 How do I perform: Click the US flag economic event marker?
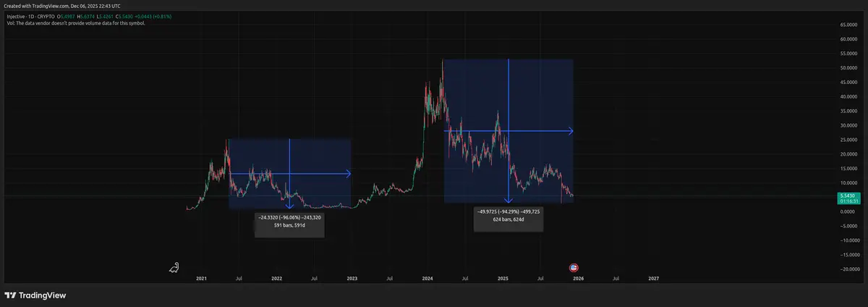[x=574, y=268]
